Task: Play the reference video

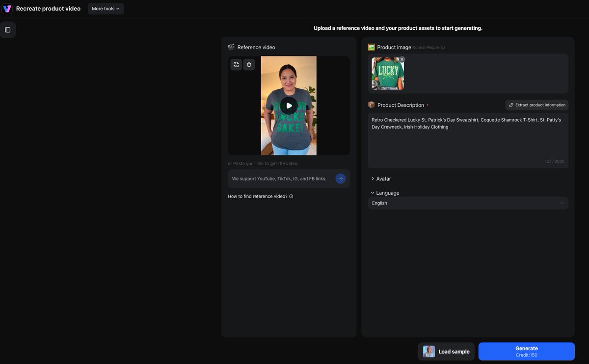Action: click(289, 105)
